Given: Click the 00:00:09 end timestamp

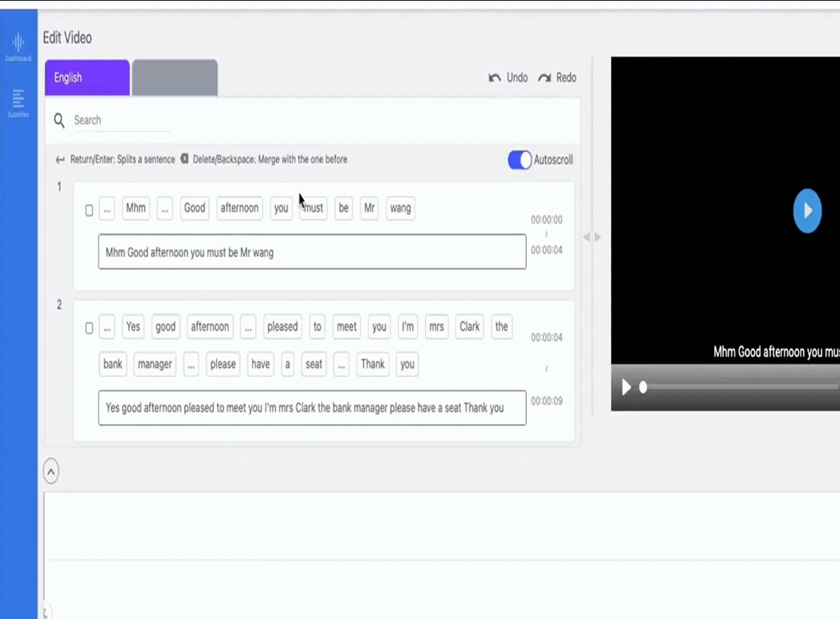Looking at the screenshot, I should (x=547, y=401).
